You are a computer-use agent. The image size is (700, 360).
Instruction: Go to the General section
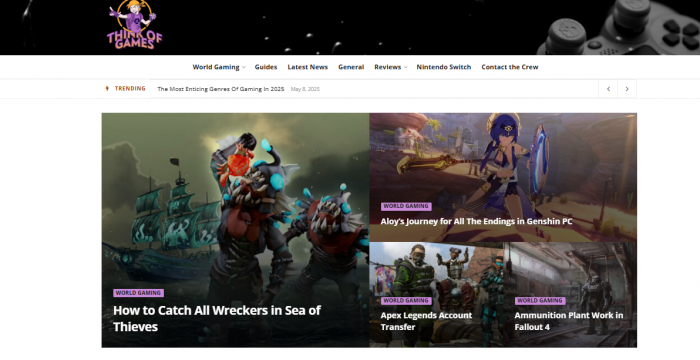click(351, 67)
